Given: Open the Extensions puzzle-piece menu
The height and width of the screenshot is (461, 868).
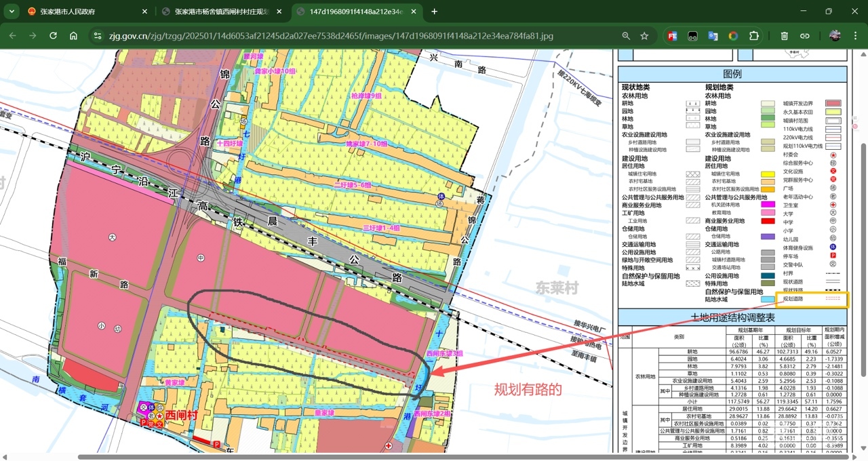Looking at the screenshot, I should (x=753, y=36).
